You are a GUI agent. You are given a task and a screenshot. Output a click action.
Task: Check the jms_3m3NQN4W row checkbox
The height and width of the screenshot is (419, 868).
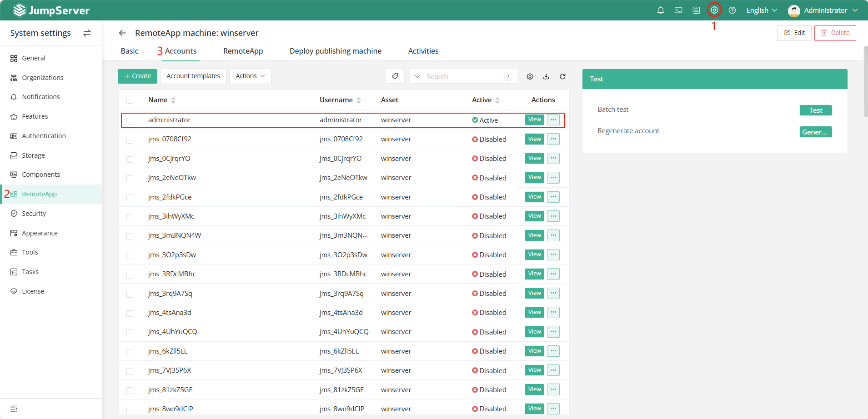[x=130, y=236]
